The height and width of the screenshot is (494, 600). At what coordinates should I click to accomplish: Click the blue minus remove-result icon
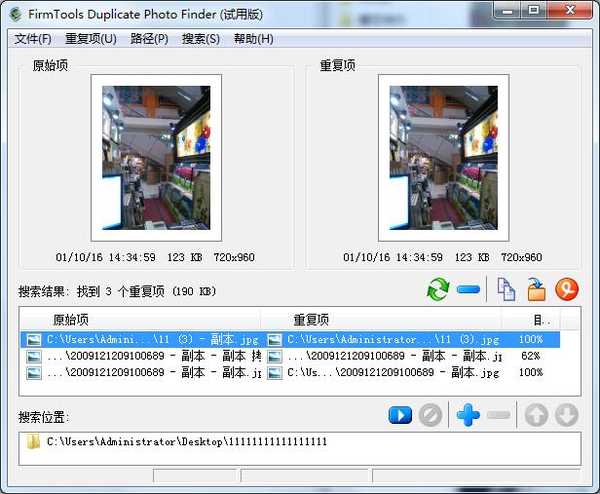coord(468,290)
